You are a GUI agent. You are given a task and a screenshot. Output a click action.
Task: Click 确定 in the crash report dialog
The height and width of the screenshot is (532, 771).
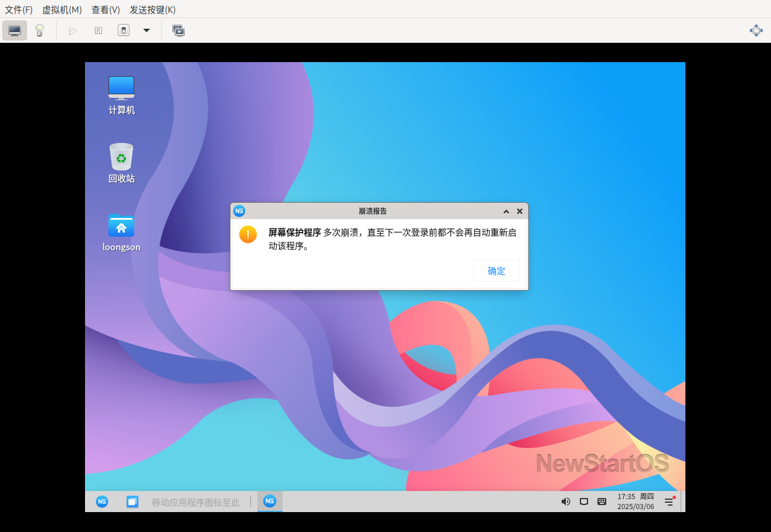point(496,271)
